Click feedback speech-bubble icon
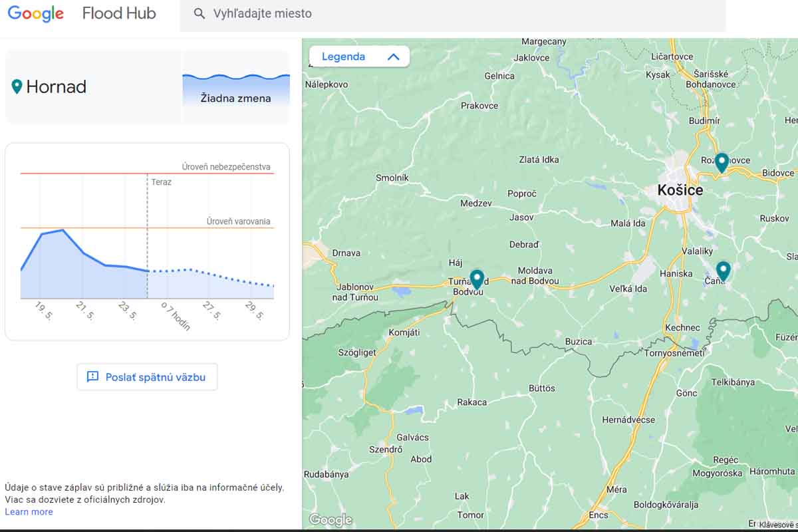Viewport: 798px width, 532px height. [x=92, y=377]
